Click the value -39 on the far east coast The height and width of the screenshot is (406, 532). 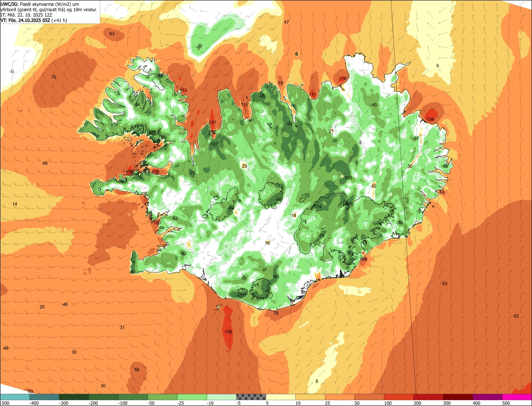[445, 166]
